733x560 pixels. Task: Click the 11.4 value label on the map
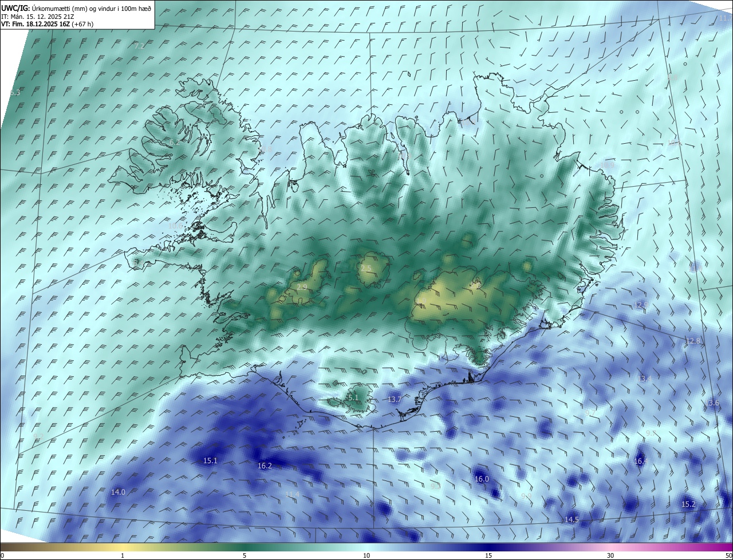click(x=292, y=494)
